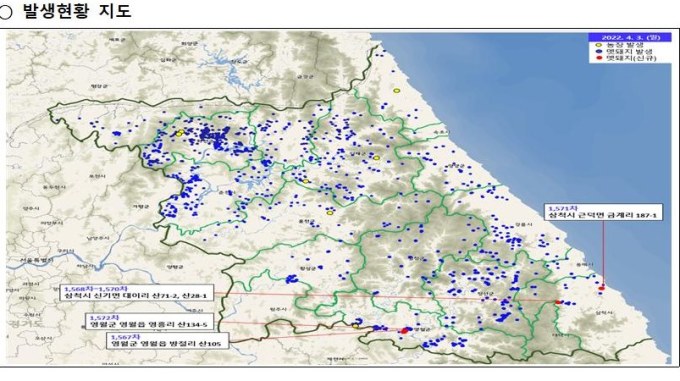Click the 2022. 4. 3. legend date header

tap(630, 37)
